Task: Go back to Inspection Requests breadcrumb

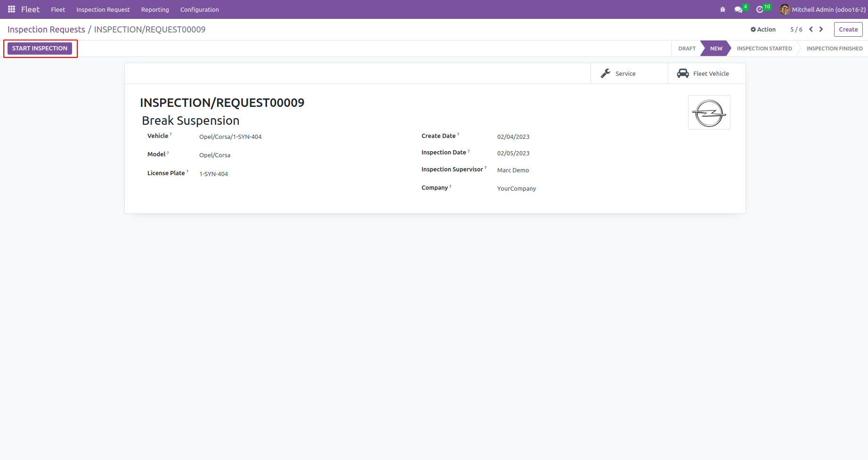Action: 46,29
